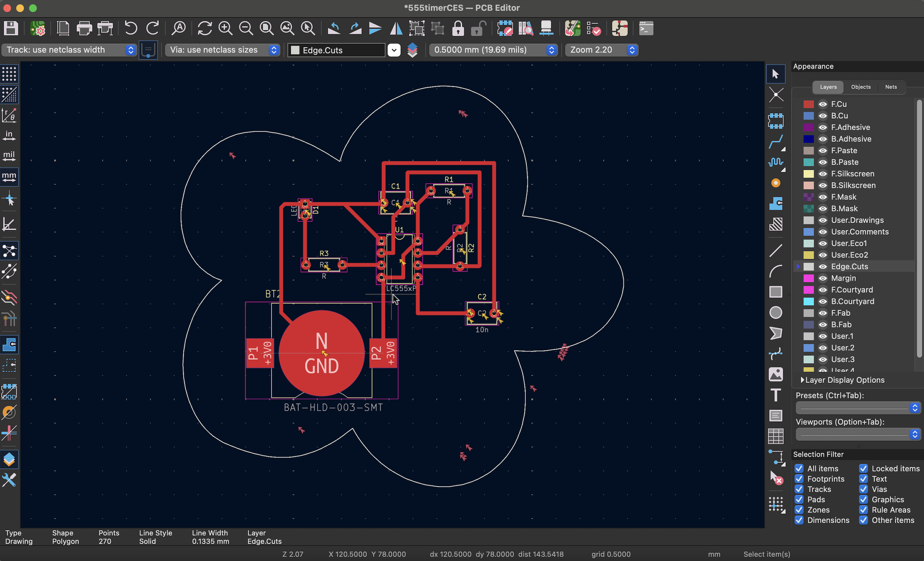Toggle the Tracks selection filter checkbox

pyautogui.click(x=799, y=489)
